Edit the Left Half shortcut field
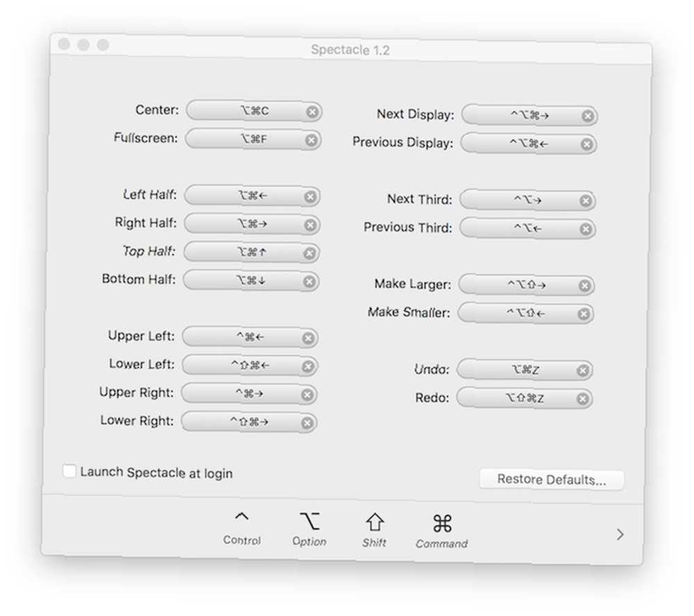Image resolution: width=694 pixels, height=616 pixels. [x=253, y=196]
